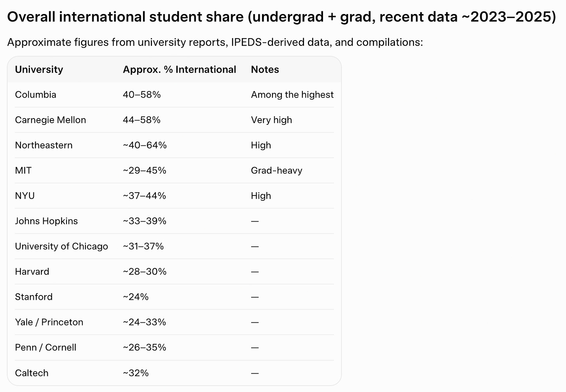Click the 'Approximate figures from university reports' text

117,42
